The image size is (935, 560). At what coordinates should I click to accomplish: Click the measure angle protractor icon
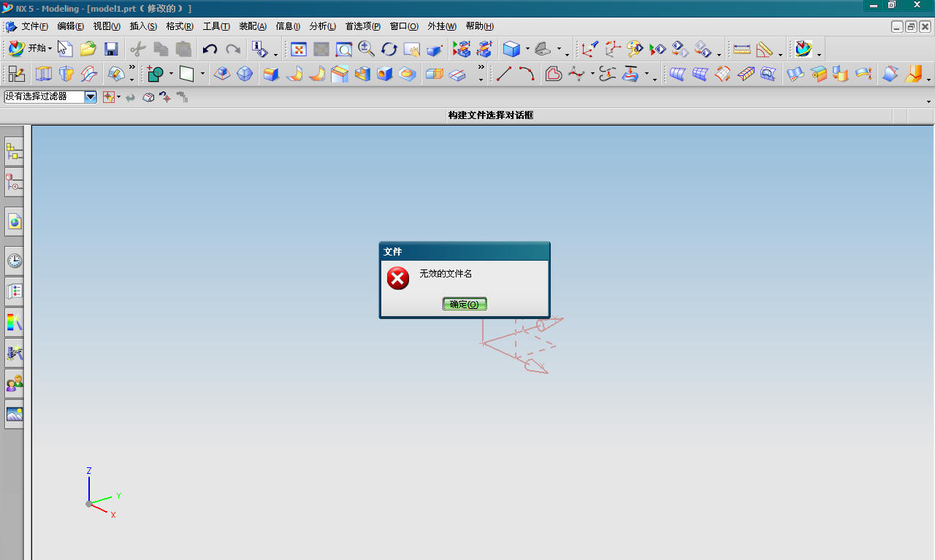[764, 49]
